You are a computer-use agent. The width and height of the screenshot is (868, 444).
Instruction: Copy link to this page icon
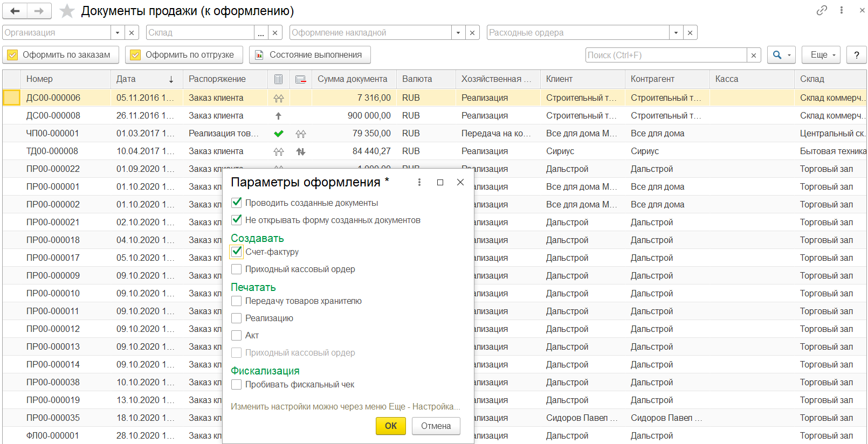coord(822,10)
